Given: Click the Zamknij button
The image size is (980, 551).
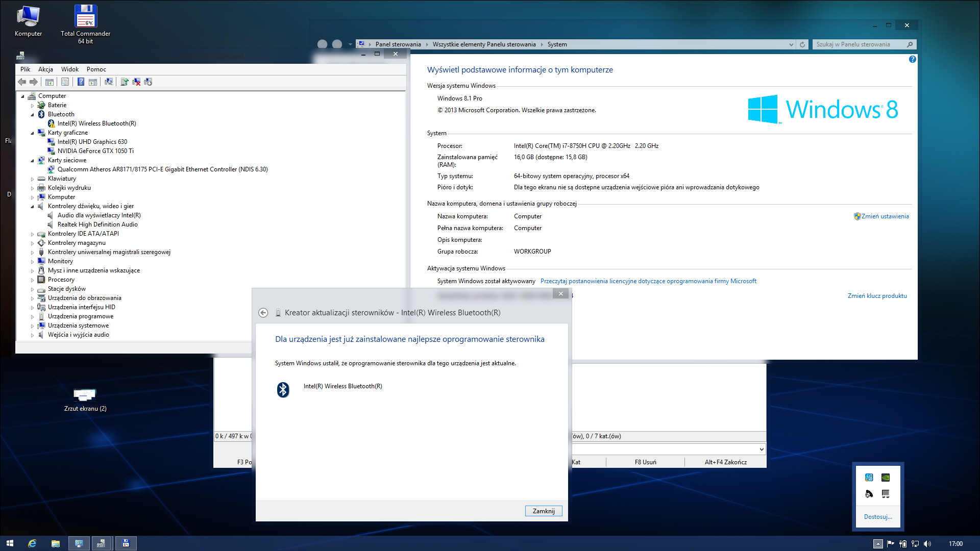Looking at the screenshot, I should (x=543, y=511).
